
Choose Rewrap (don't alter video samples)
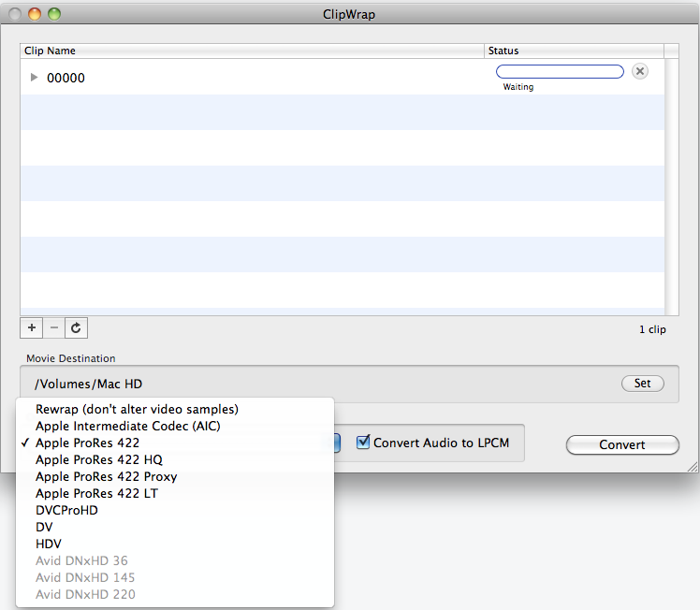click(x=175, y=409)
